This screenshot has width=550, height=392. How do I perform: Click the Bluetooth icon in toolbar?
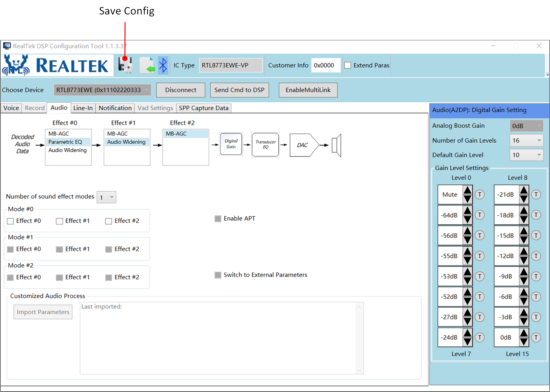point(163,65)
